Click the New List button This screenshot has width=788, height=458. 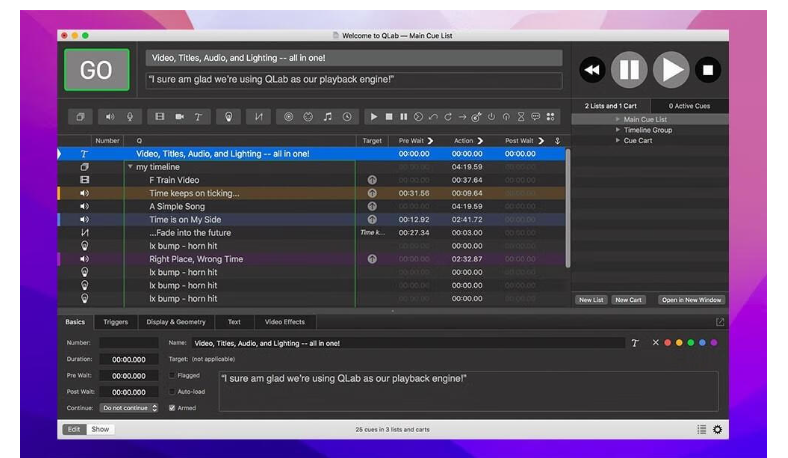[591, 300]
